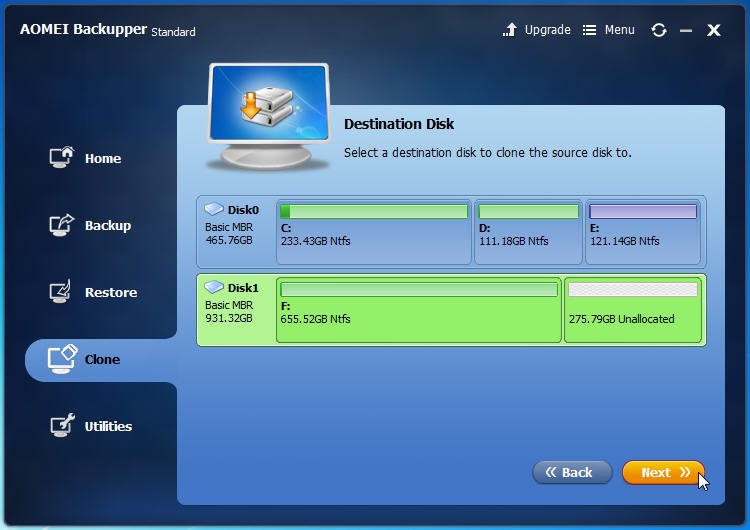Select the Backup sidebar icon
This screenshot has height=530, width=750.
[x=61, y=224]
